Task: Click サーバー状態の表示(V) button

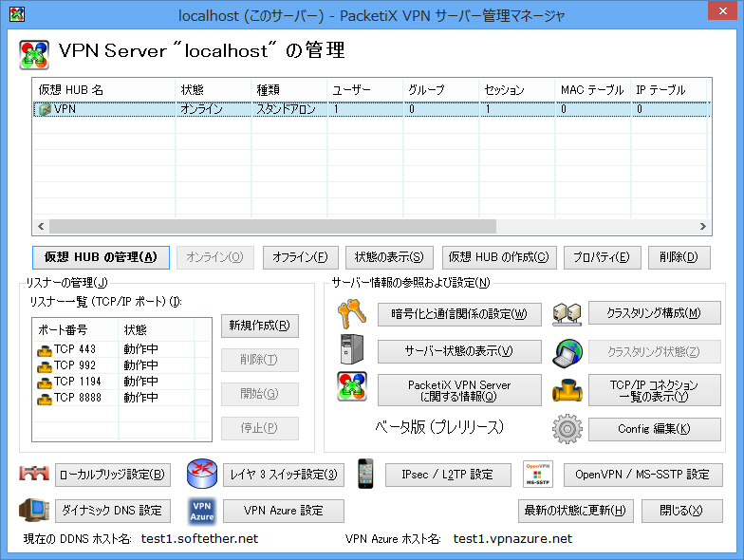Action: pos(459,351)
